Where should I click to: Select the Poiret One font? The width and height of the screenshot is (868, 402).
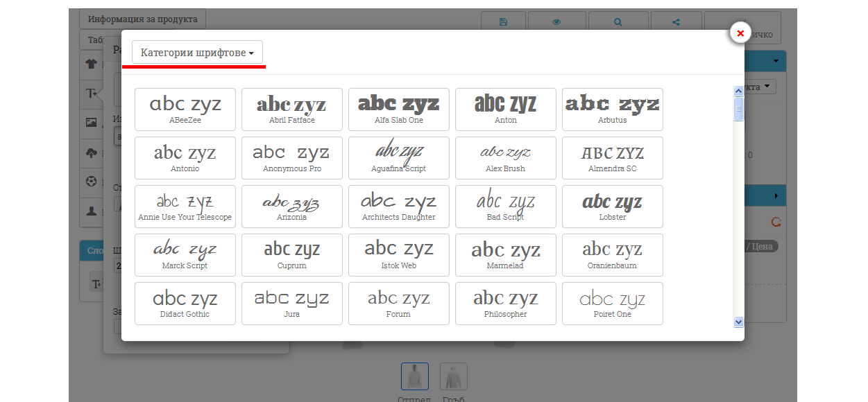point(612,304)
